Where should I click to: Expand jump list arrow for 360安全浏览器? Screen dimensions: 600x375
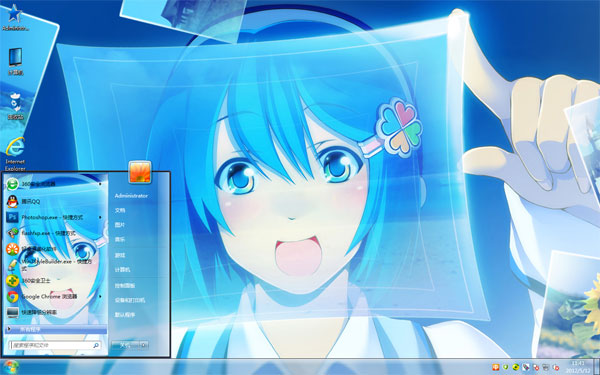tap(100, 184)
